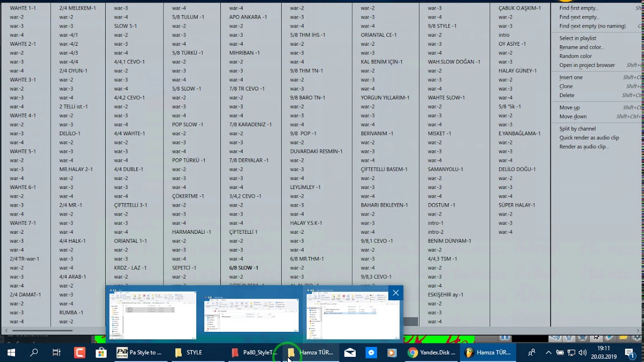
Task: Select pattern RUMBA -1
Action: (x=71, y=313)
